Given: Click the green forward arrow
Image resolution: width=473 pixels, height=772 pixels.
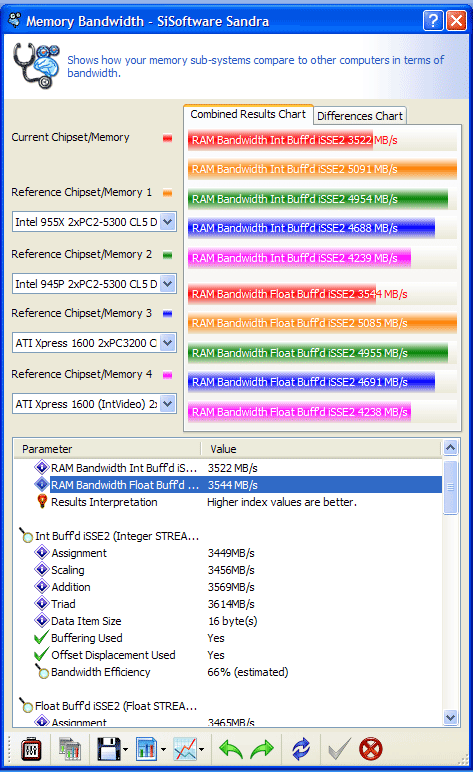Looking at the screenshot, I should (x=262, y=749).
